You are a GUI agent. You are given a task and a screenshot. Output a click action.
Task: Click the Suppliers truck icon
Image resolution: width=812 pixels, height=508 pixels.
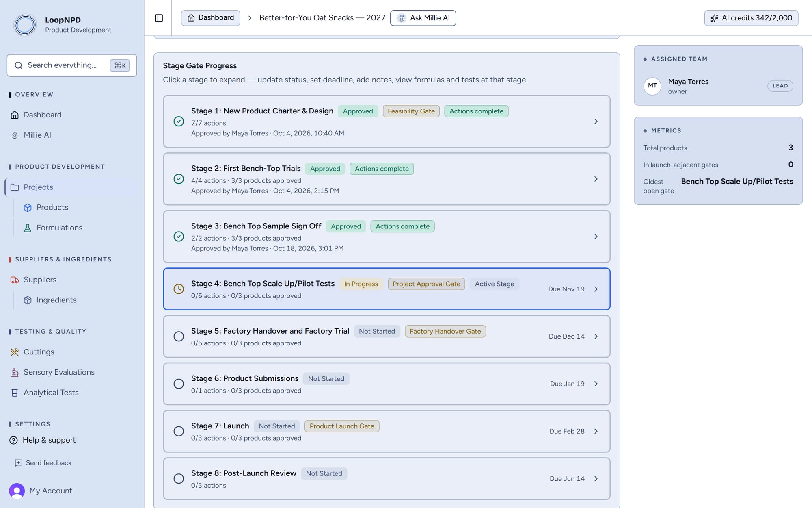15,280
